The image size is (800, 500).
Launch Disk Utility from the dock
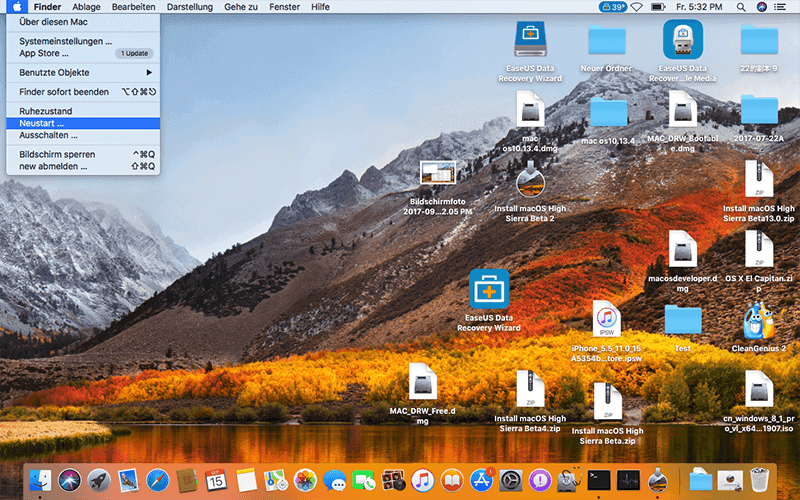[569, 480]
